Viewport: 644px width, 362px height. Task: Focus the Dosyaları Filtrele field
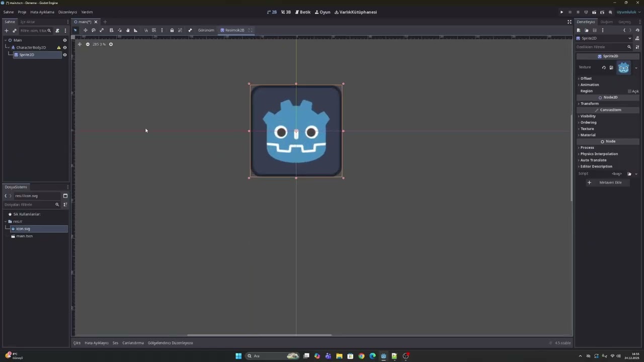[31, 205]
